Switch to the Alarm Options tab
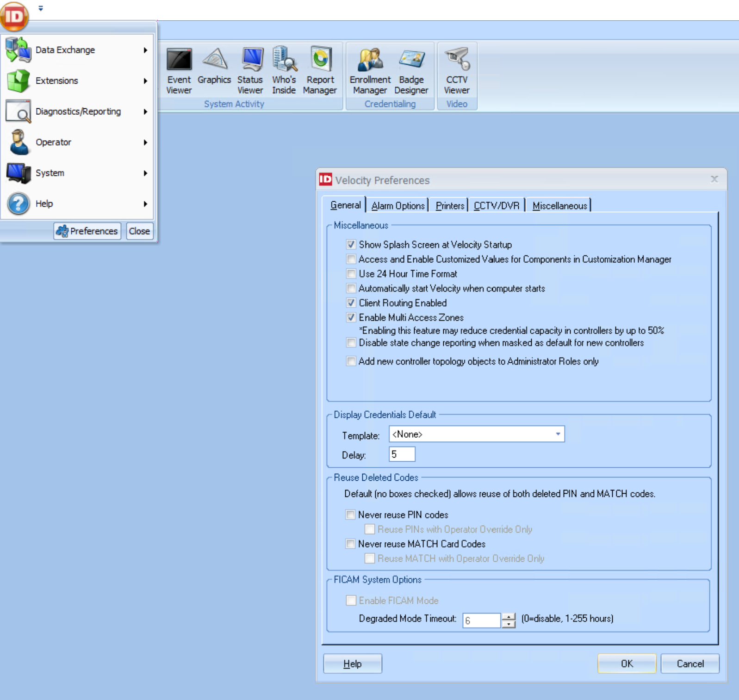This screenshot has width=739, height=700. [x=398, y=205]
